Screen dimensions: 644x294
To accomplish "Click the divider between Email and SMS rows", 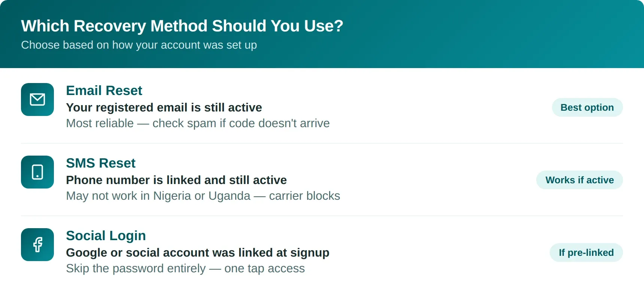I will 322,143.
